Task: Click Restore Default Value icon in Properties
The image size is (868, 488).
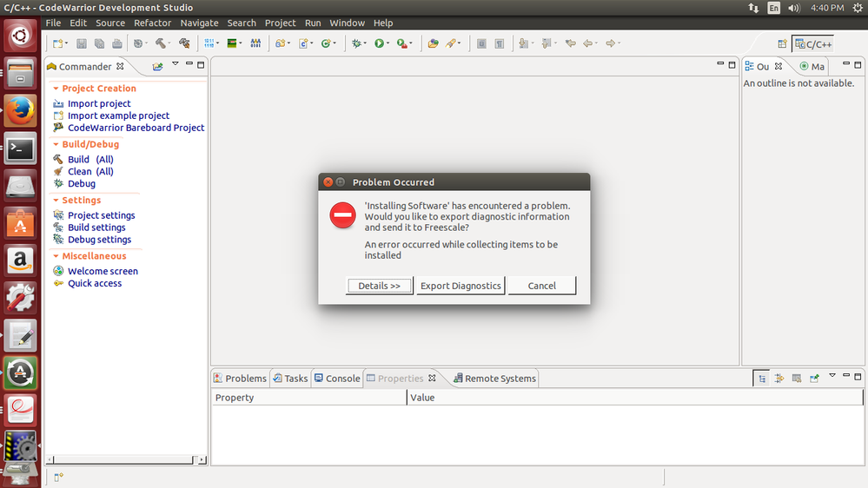Action: coord(797,379)
